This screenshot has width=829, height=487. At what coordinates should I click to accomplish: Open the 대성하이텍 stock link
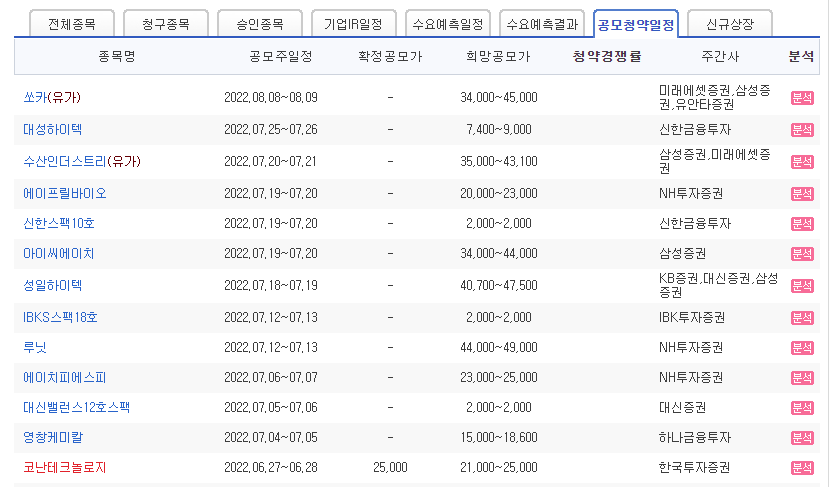52,130
